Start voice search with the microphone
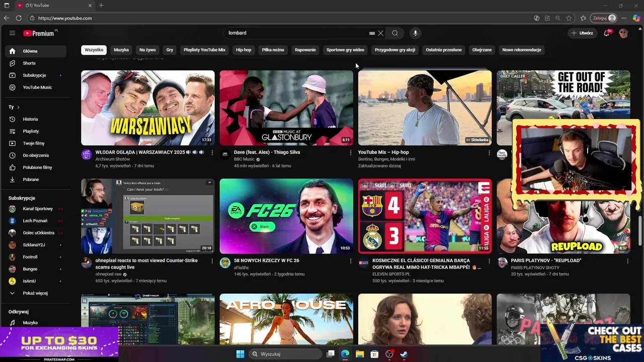This screenshot has height=362, width=644. click(x=415, y=33)
